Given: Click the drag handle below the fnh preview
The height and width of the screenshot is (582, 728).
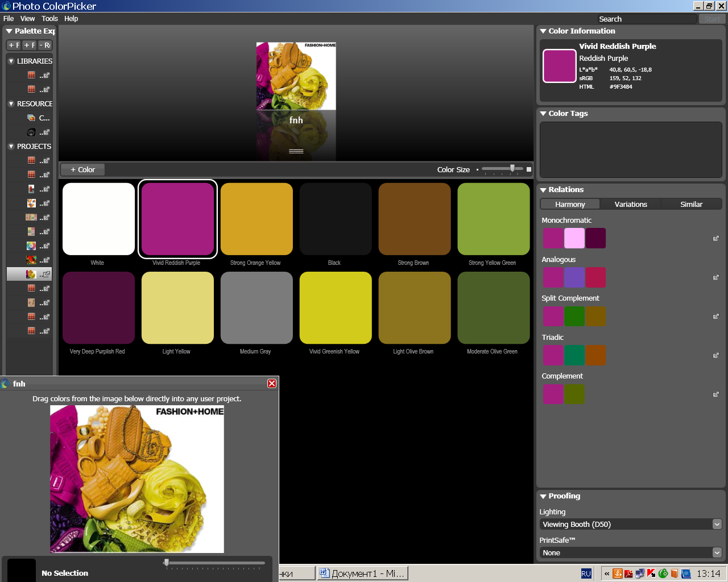Looking at the screenshot, I should point(296,151).
